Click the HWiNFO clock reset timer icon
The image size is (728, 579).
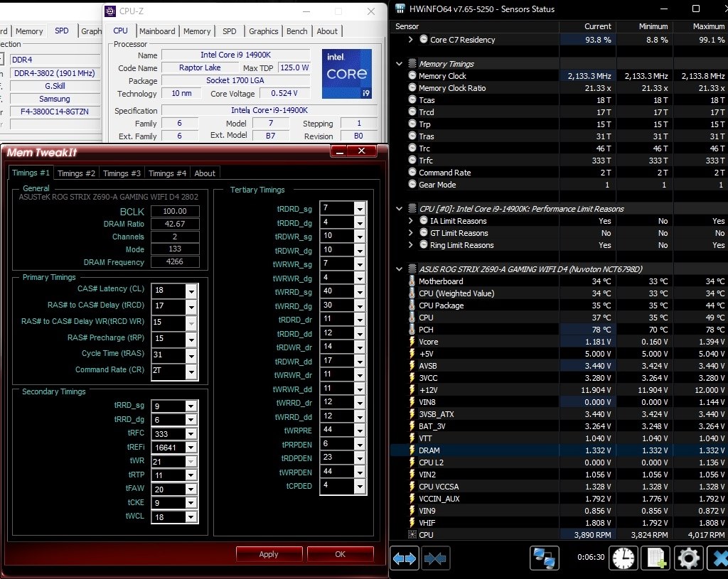pyautogui.click(x=623, y=558)
